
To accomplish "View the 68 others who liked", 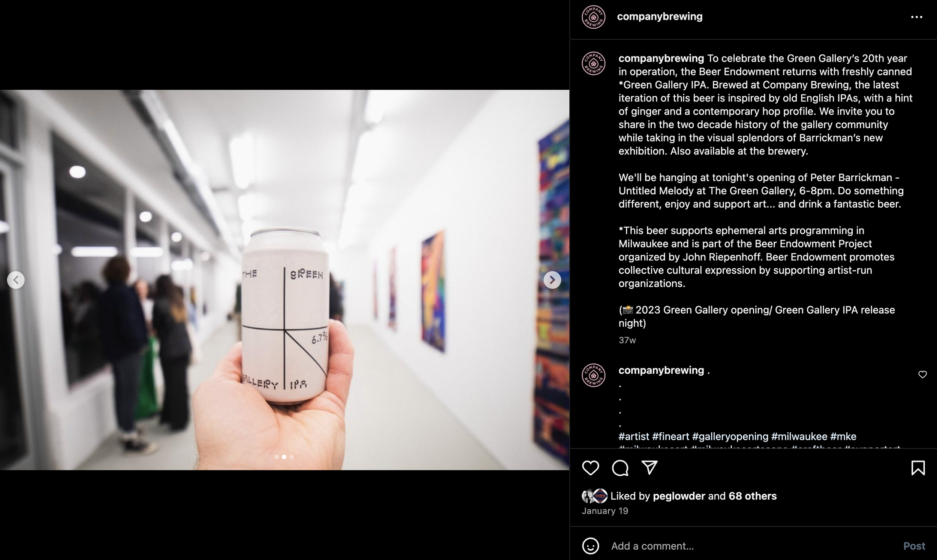I will [752, 496].
